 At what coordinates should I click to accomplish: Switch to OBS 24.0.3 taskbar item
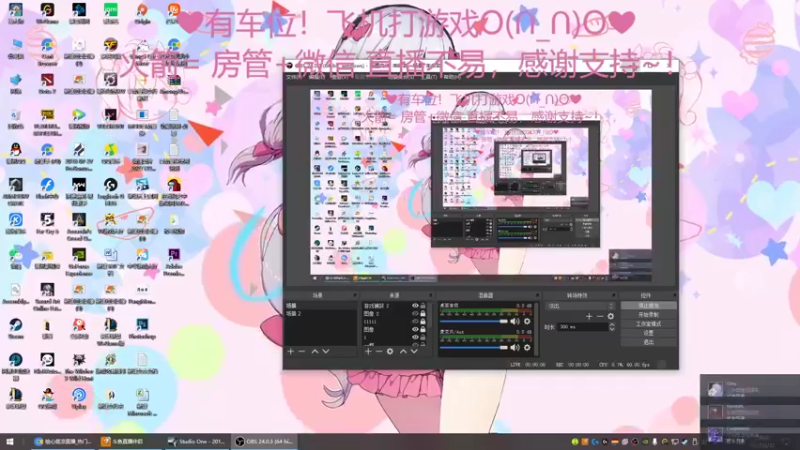point(264,441)
